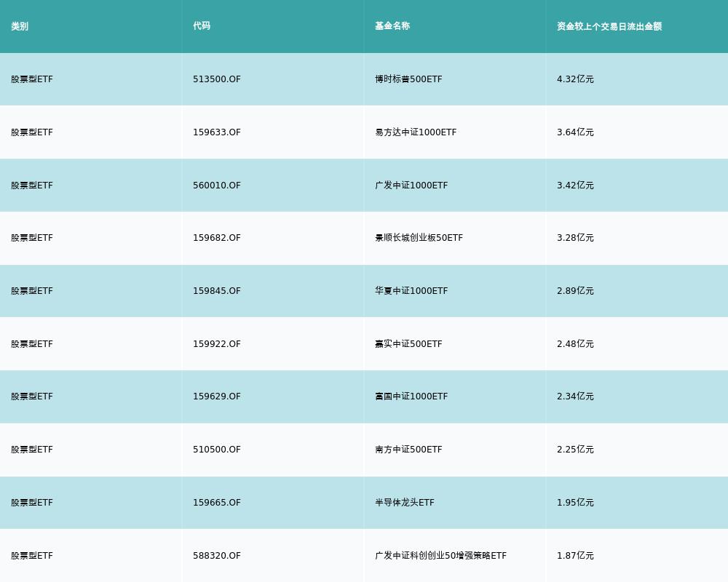This screenshot has height=582, width=728.
Task: Select fund code 510500.OF
Action: point(217,450)
